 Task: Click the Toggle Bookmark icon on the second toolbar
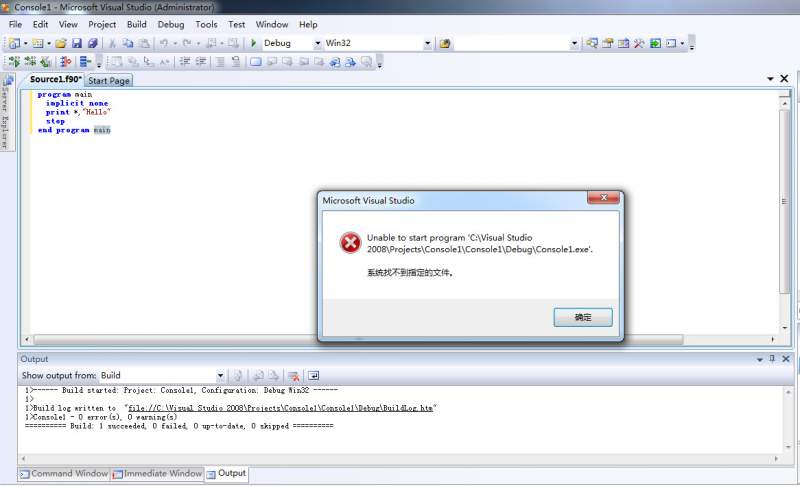[x=256, y=62]
